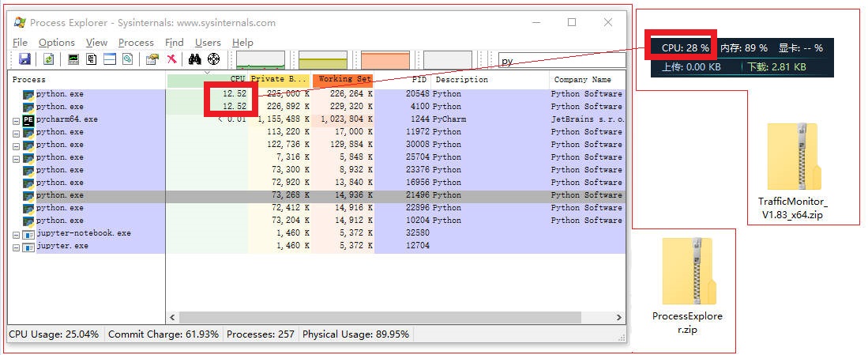
Task: Click the CPU usage mini graph
Action: point(260,60)
